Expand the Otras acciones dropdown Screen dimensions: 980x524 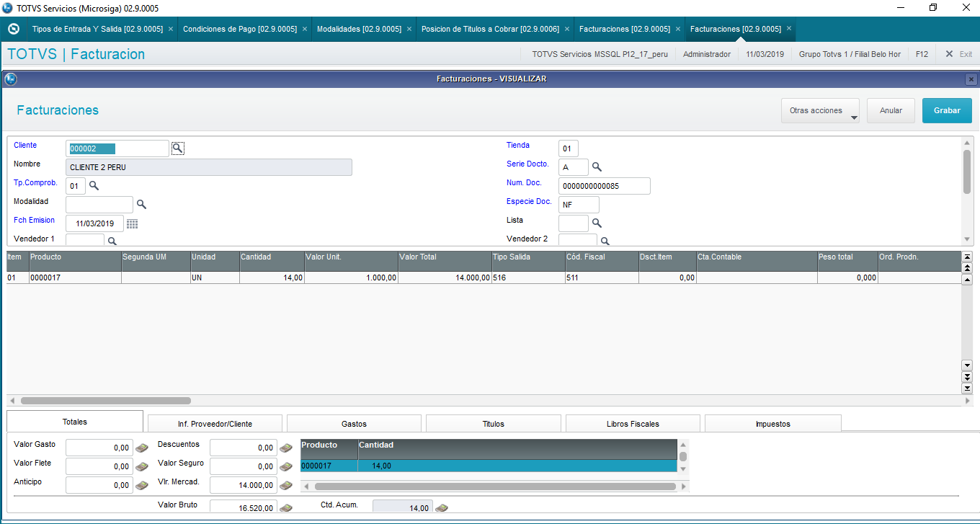820,111
